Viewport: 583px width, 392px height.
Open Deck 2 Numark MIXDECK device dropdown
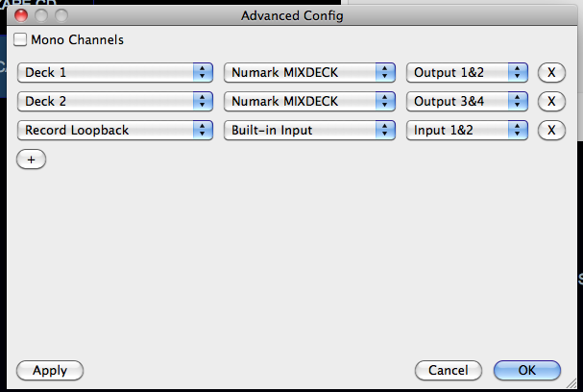point(309,101)
